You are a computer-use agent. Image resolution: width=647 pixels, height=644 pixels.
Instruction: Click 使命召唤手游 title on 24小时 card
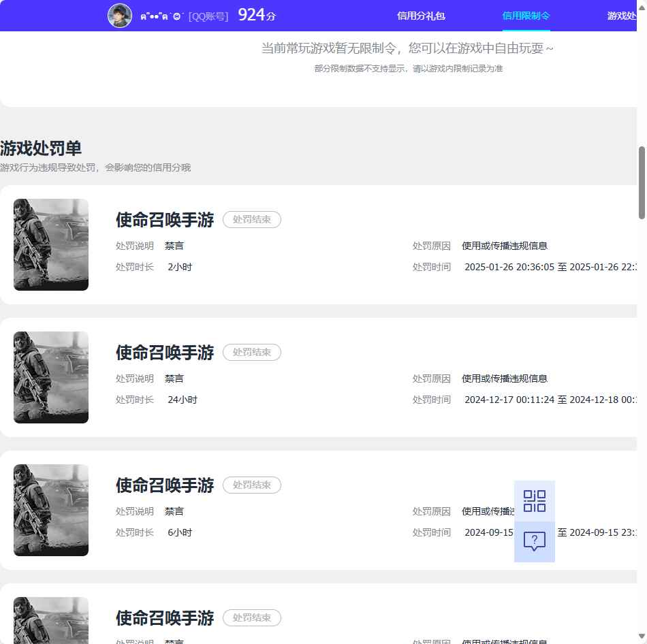pos(165,353)
